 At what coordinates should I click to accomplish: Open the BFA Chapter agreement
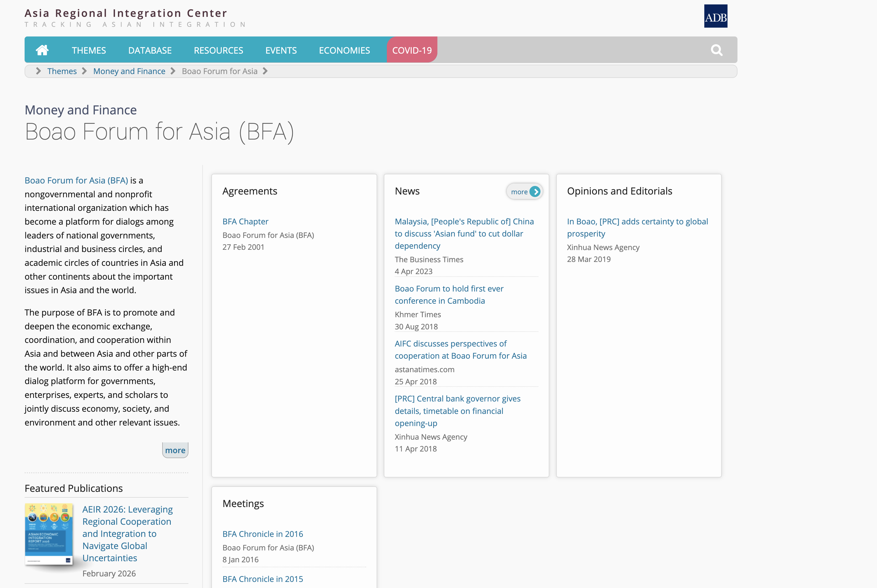click(x=246, y=222)
